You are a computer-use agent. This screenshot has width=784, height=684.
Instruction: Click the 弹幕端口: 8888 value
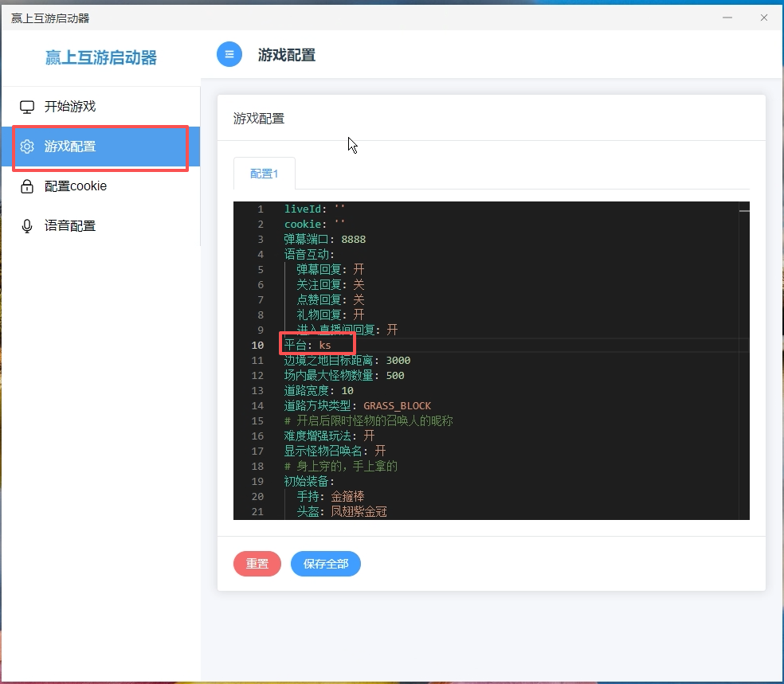(353, 239)
